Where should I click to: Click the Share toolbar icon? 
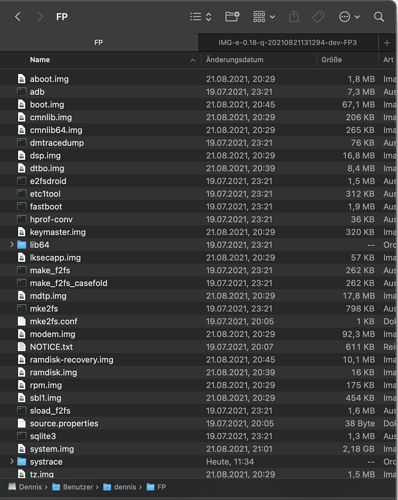294,16
